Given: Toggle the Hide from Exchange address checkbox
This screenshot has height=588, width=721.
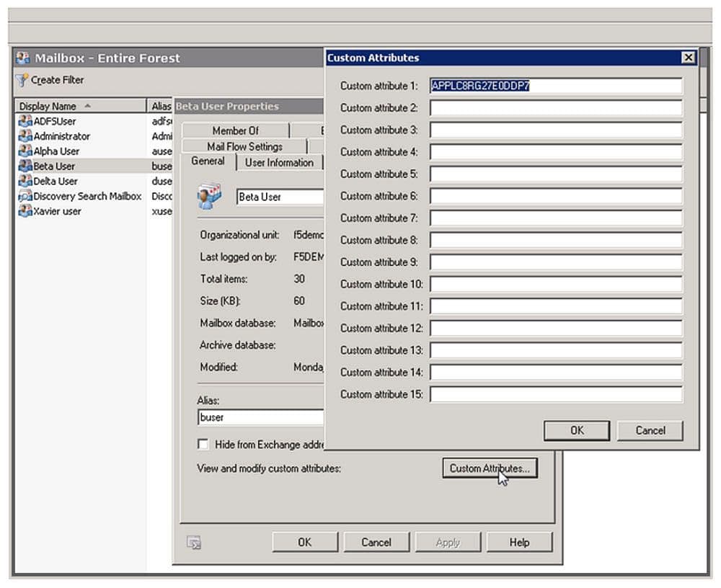Looking at the screenshot, I should pos(203,445).
